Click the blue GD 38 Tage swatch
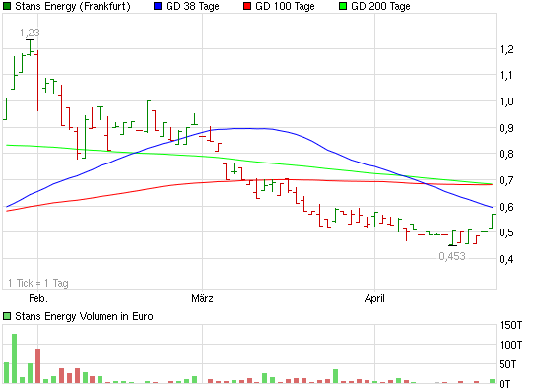The height and width of the screenshot is (392, 537). (158, 6)
